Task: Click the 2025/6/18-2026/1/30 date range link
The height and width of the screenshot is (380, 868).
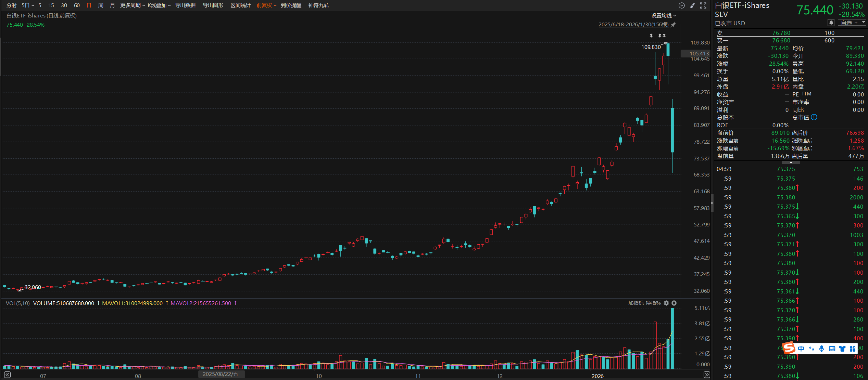Action: pyautogui.click(x=633, y=25)
